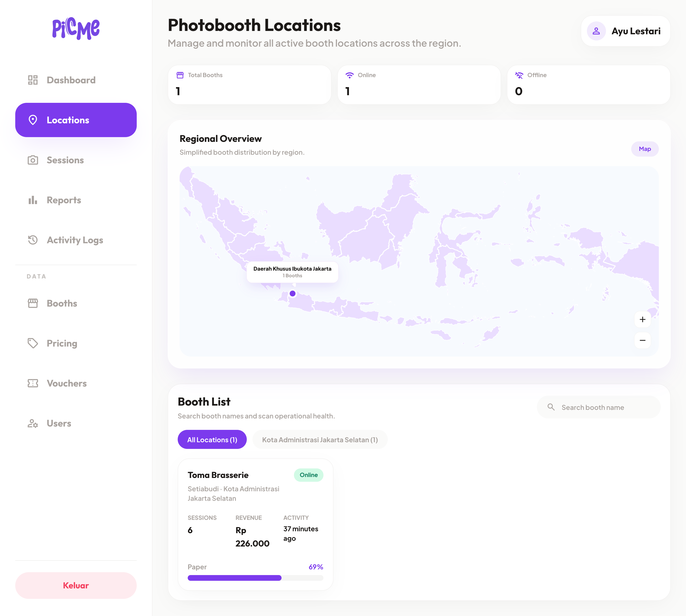Click the Total Booths storefront icon

pos(180,75)
